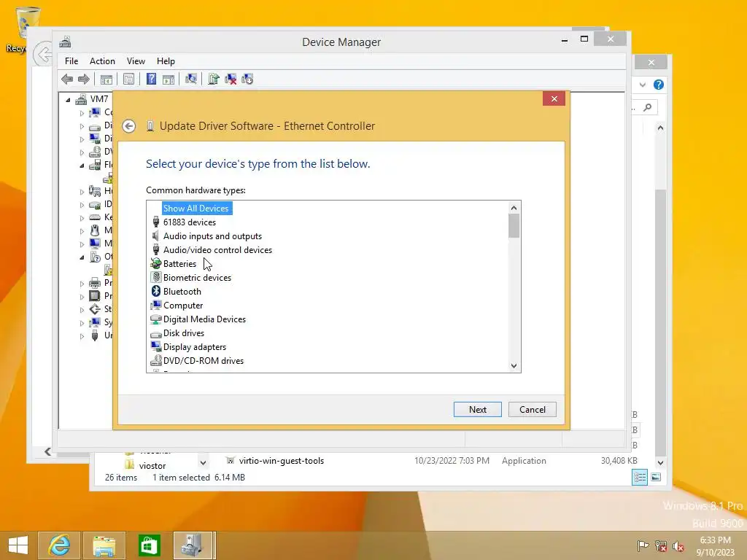747x560 pixels.
Task: Click the Audio inputs and outputs speaker icon
Action: coord(156,236)
